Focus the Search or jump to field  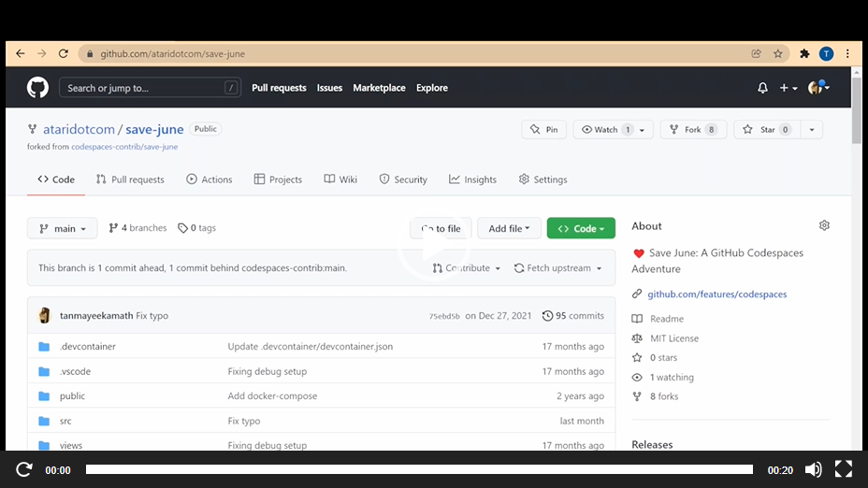click(150, 88)
